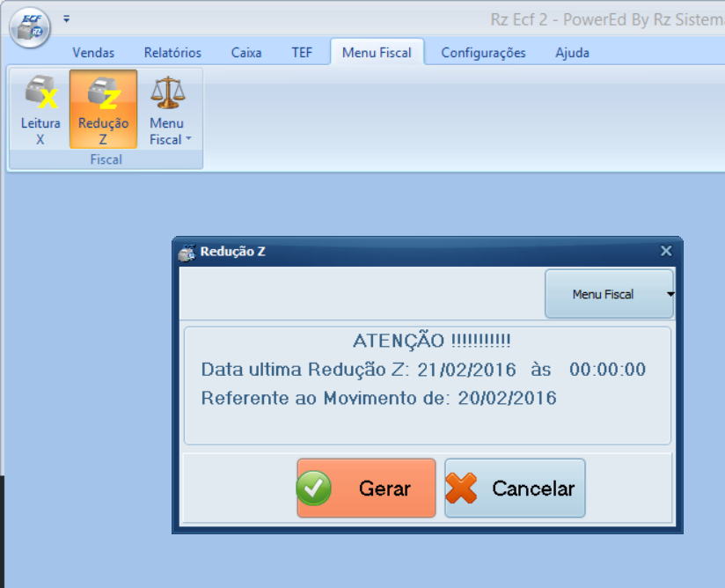Image resolution: width=725 pixels, height=588 pixels.
Task: Go to the TEF tab
Action: (x=302, y=53)
